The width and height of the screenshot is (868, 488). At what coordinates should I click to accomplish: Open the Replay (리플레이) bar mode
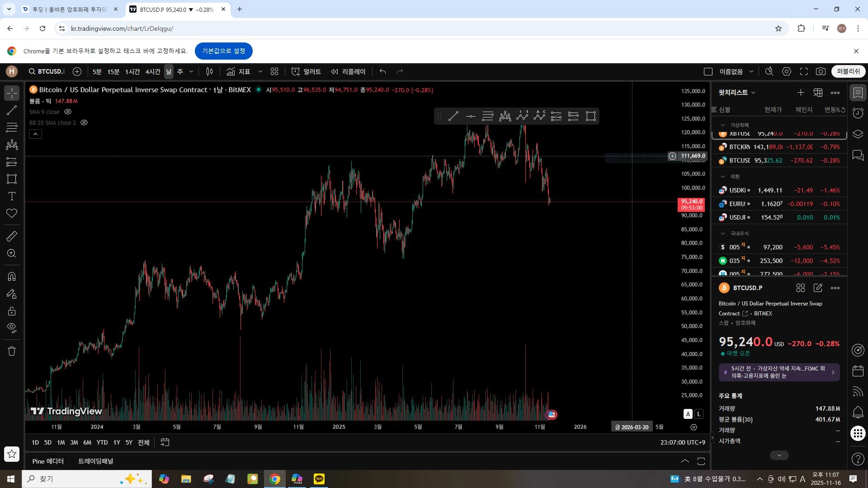[x=348, y=71]
